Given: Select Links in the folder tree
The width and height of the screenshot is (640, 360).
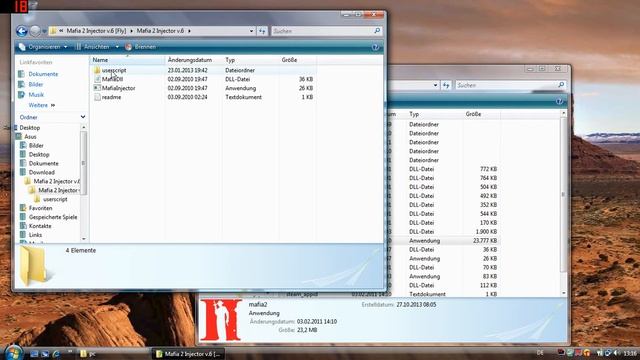Looking at the screenshot, I should [x=35, y=235].
